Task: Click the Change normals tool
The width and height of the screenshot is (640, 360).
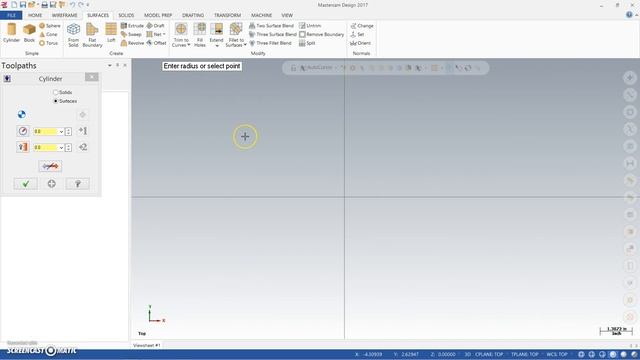Action: [x=362, y=26]
